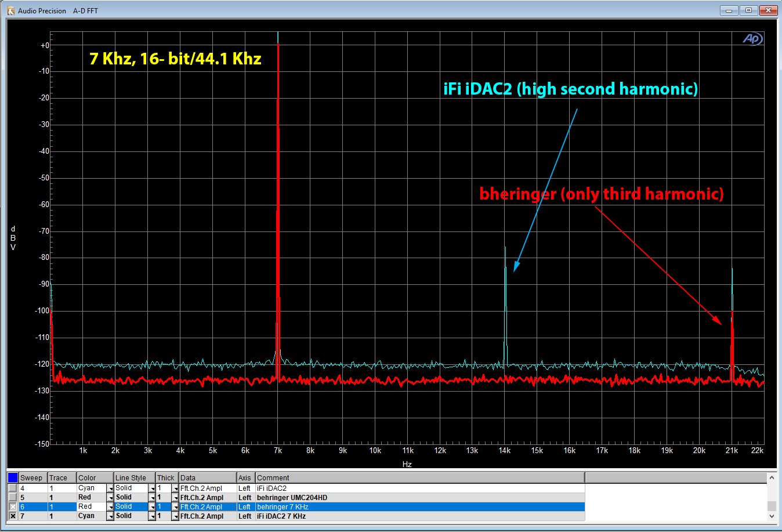The height and width of the screenshot is (532, 782).
Task: Click the Thick column header
Action: 167,477
